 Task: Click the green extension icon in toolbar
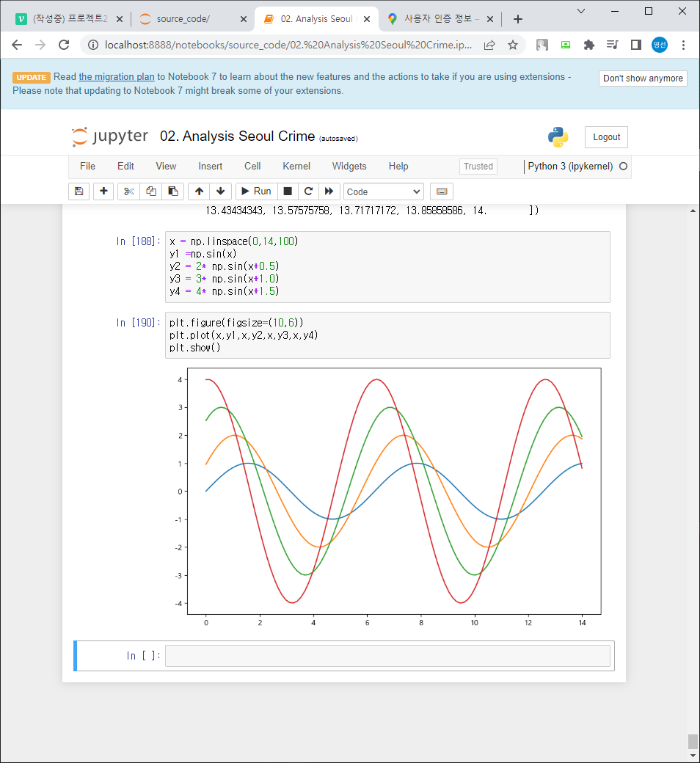click(566, 45)
